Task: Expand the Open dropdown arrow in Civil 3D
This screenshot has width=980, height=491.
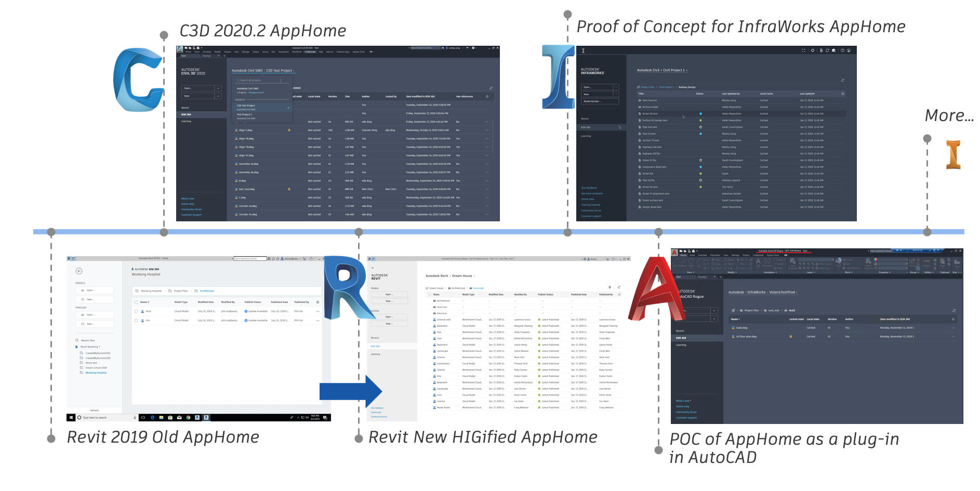Action: pos(218,88)
